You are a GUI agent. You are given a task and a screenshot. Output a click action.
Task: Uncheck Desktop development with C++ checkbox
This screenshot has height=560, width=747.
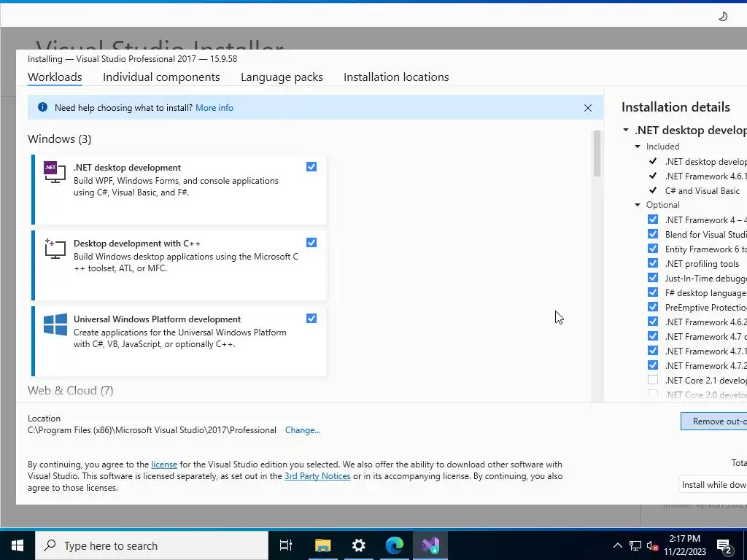[x=311, y=242]
